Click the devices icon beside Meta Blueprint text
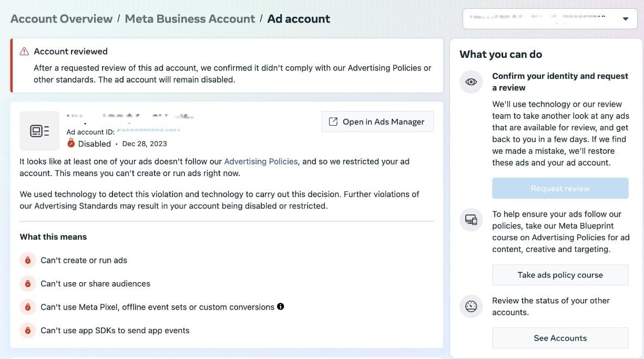Viewport: 644px width, 359px height. (x=471, y=220)
